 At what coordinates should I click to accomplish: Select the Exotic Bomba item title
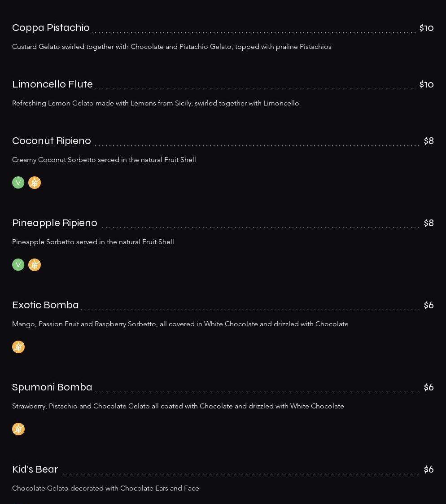(x=45, y=305)
